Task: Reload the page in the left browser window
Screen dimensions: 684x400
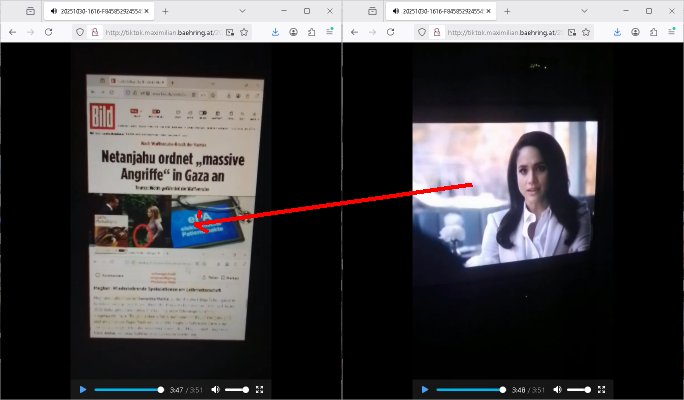Action: point(48,32)
